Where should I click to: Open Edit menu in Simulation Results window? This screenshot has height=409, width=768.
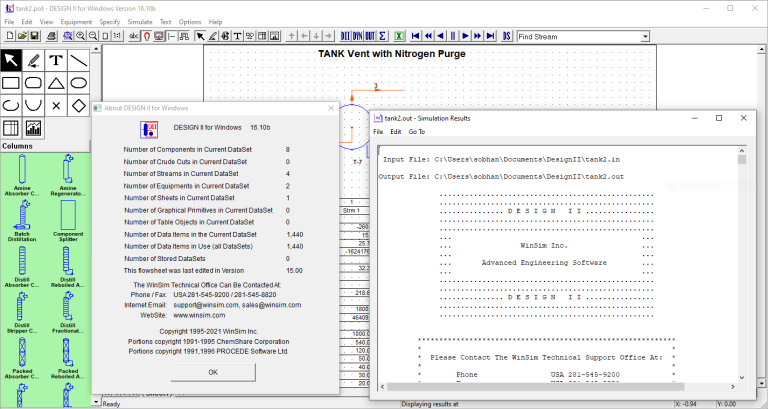tap(396, 132)
